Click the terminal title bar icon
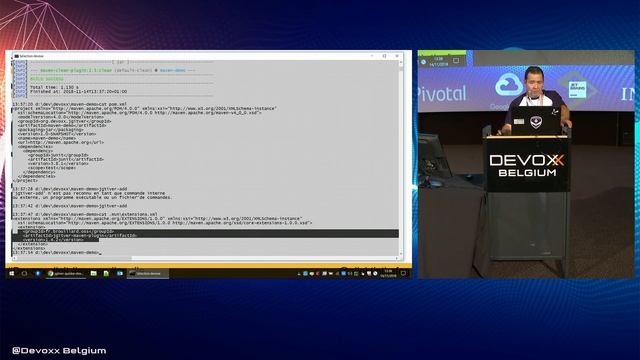 [16, 56]
